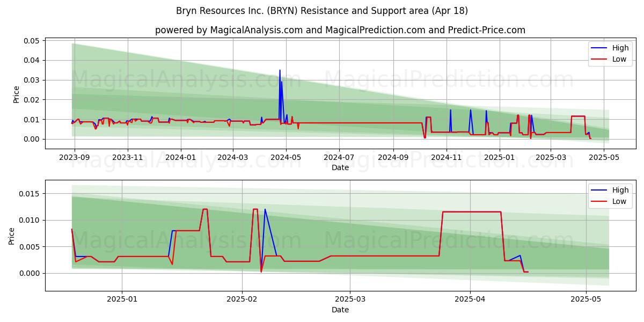This screenshot has height=322, width=644.
Task: Click the red plateau near 2025-04 in bottom chart
Action: (x=472, y=212)
